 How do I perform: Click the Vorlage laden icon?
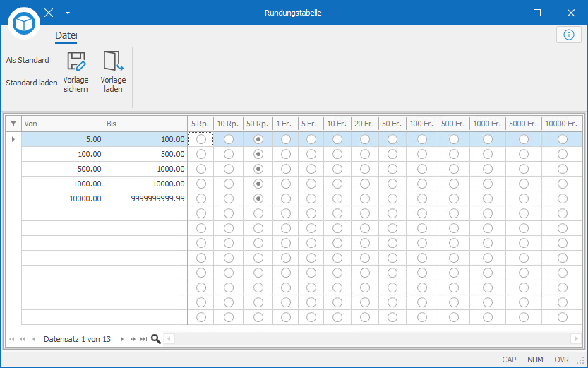pos(113,61)
